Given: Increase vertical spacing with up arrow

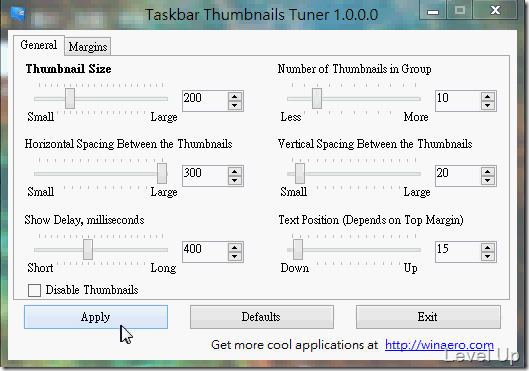Looking at the screenshot, I should [x=488, y=172].
